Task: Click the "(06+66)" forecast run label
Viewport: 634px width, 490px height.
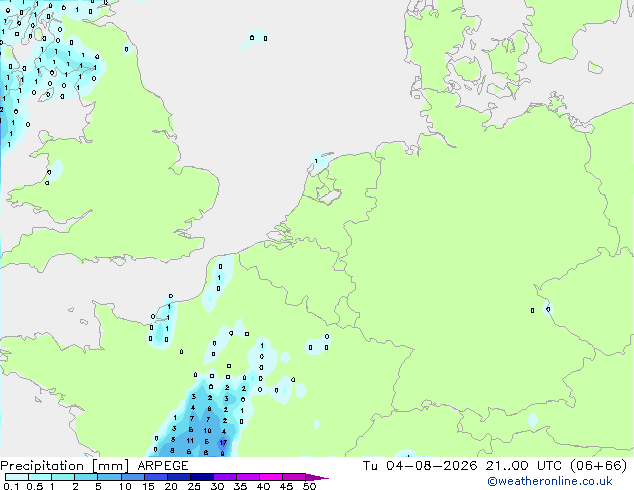Action: 599,466
